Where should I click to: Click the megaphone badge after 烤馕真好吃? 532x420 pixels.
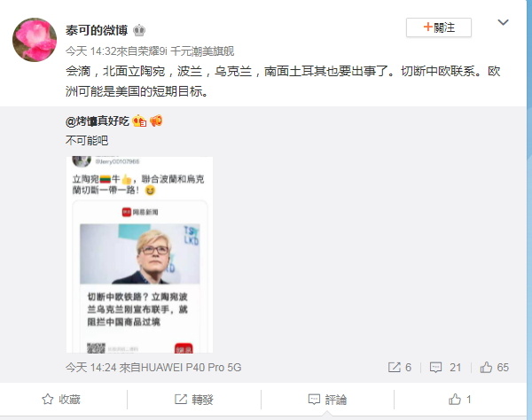(x=156, y=121)
